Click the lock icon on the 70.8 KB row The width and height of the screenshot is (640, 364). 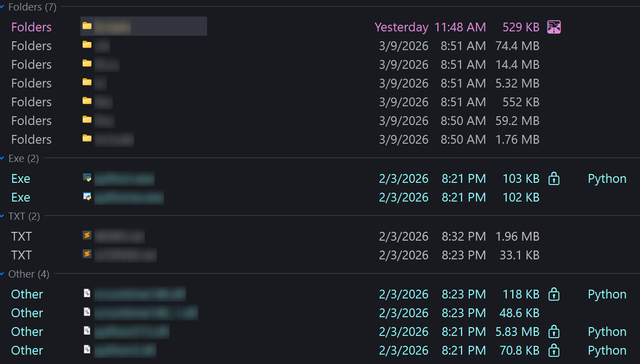point(554,351)
